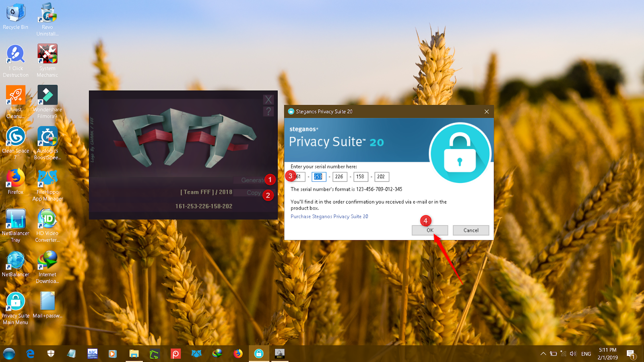
Task: Open the ABC app in the taskbar
Action: (x=93, y=354)
